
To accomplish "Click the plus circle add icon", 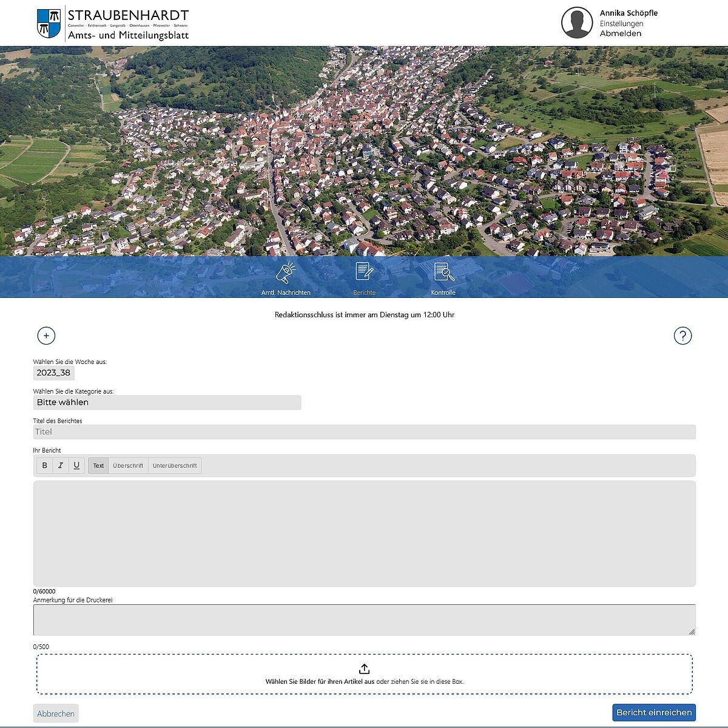I will click(46, 335).
